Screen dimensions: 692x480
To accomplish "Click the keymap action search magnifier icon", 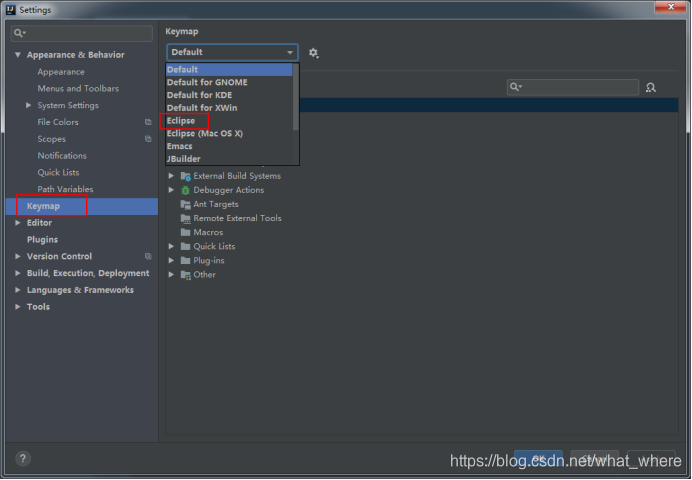I will coord(515,87).
